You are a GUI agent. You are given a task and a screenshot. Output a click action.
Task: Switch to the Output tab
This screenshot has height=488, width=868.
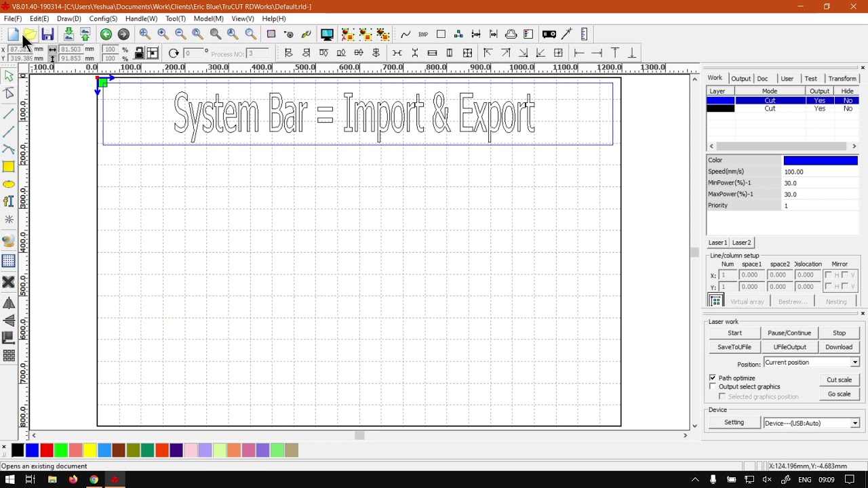[x=741, y=79]
